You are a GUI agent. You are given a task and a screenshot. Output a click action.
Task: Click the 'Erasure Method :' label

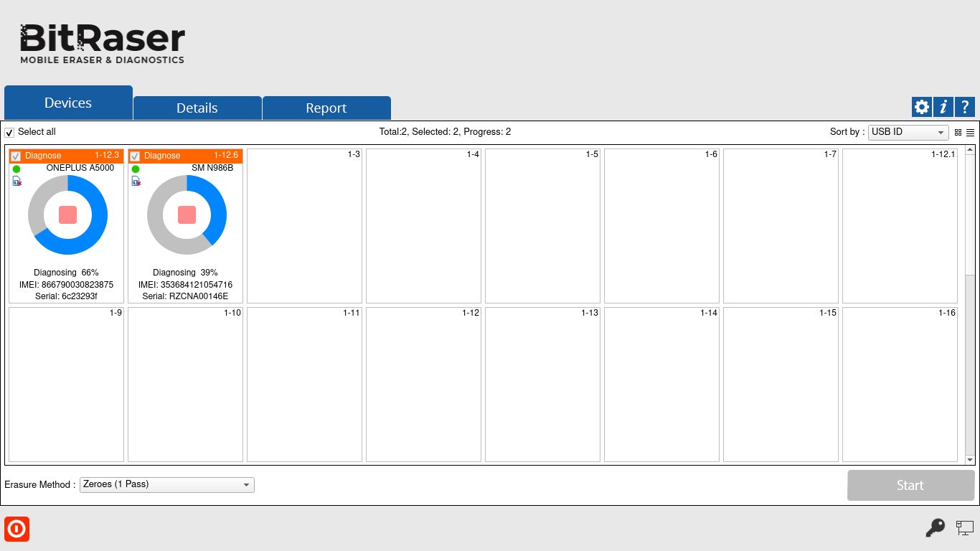pos(40,485)
